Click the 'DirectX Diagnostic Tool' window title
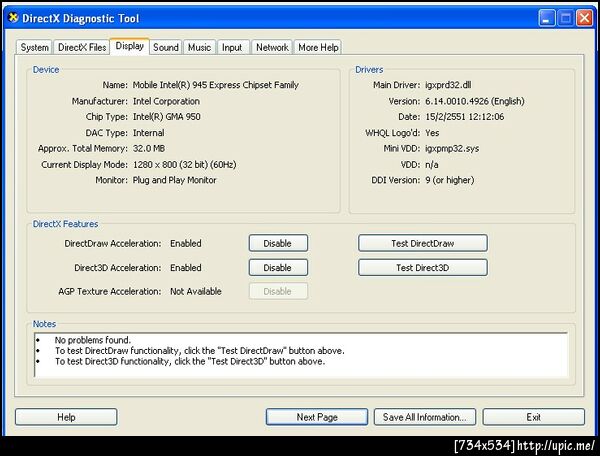 [81, 18]
